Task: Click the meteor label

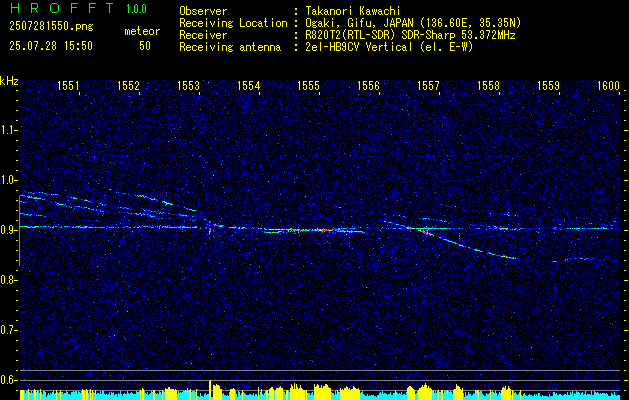Action: point(142,31)
